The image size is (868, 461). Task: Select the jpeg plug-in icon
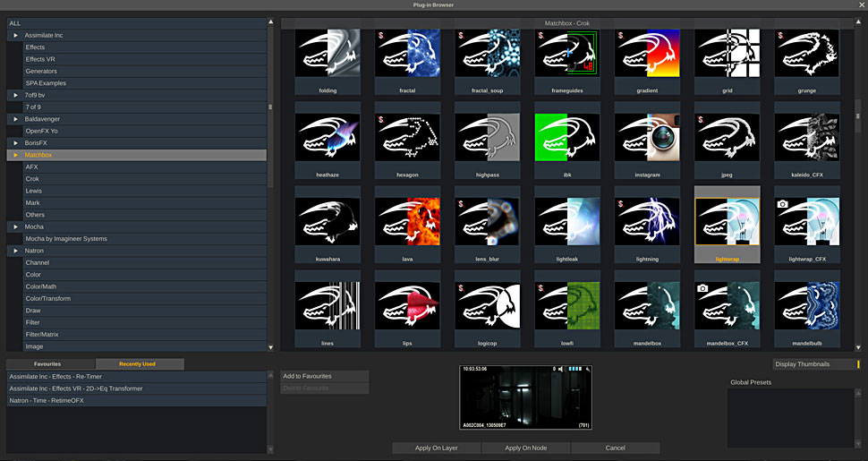pyautogui.click(x=727, y=138)
